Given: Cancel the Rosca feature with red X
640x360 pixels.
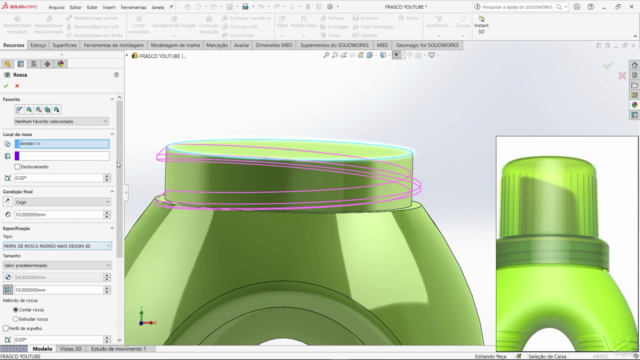Looking at the screenshot, I should click(17, 86).
